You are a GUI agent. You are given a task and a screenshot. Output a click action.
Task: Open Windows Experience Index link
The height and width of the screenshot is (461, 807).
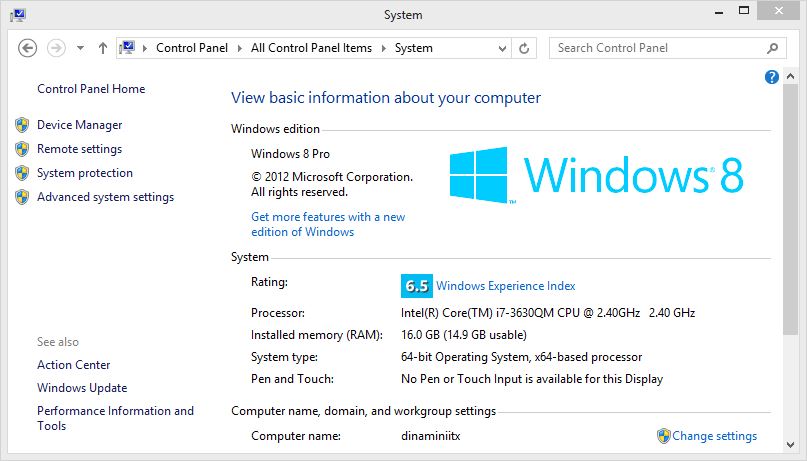505,286
